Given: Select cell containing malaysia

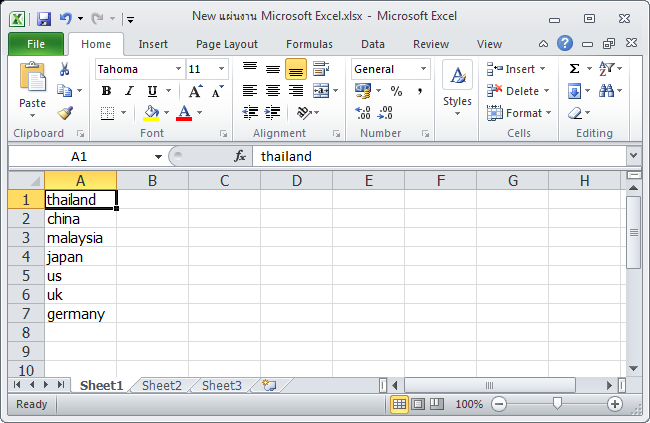Looking at the screenshot, I should 80,238.
